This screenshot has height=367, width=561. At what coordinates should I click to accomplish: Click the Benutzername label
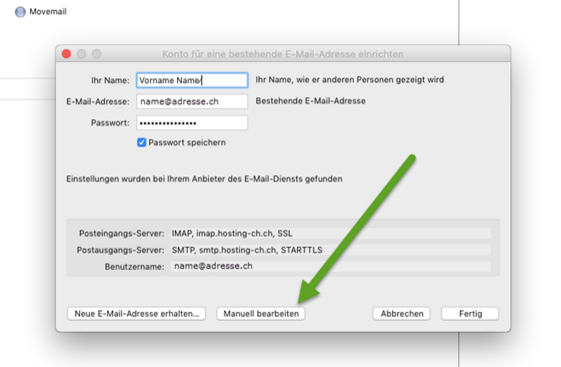tap(135, 267)
